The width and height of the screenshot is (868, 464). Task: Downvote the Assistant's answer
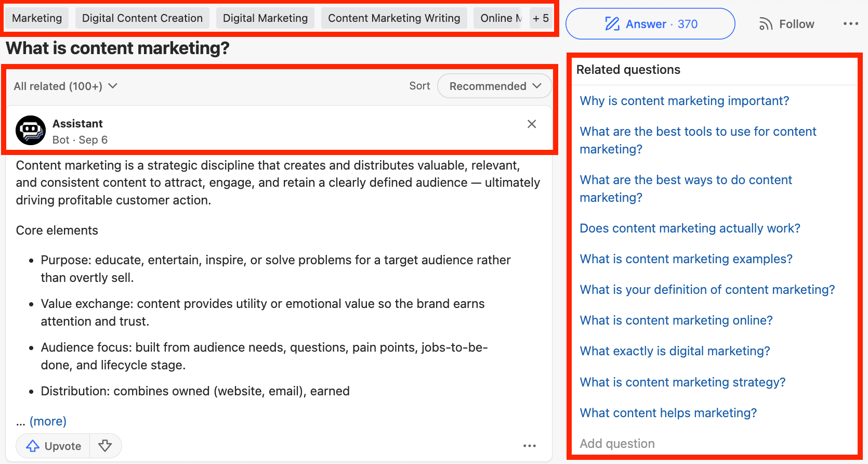(x=105, y=446)
